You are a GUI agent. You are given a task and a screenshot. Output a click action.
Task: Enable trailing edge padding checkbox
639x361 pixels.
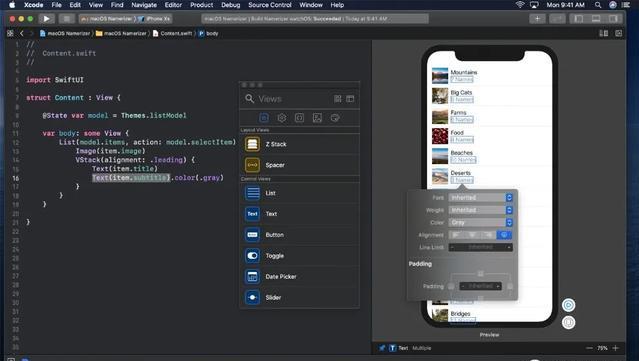(x=510, y=286)
